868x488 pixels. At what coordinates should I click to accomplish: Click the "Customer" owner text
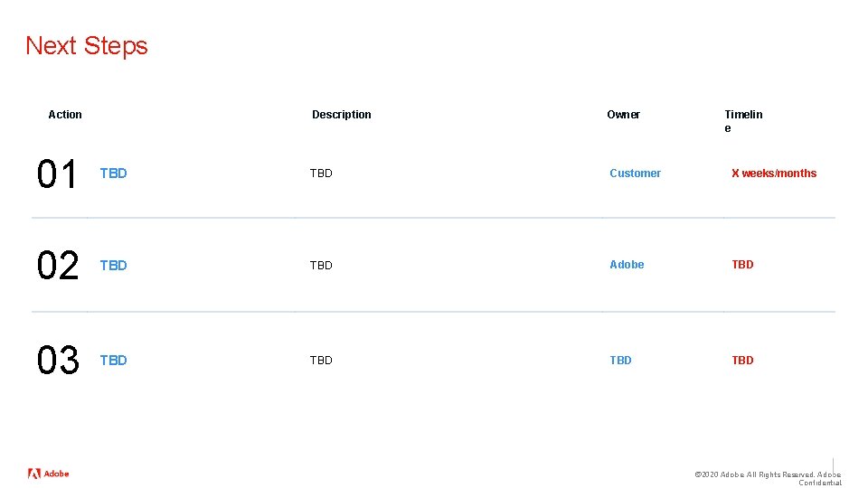(x=635, y=174)
